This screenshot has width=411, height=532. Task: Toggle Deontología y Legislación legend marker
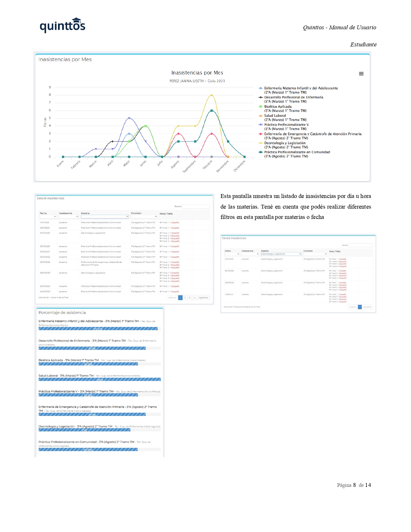click(261, 143)
